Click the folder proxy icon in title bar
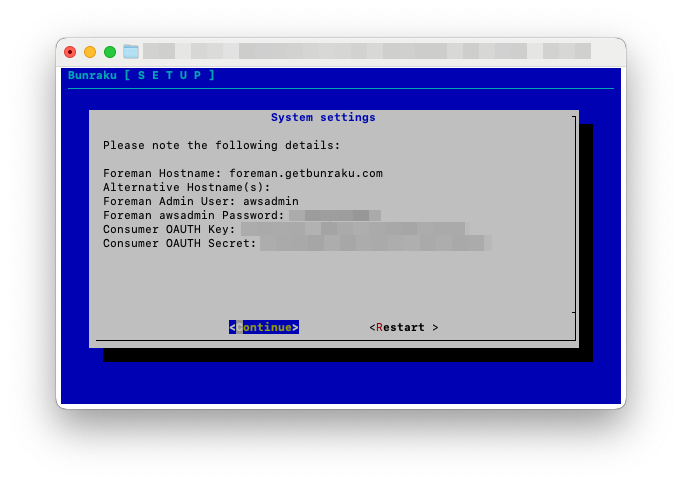Screen dimensions: 682x483 (x=131, y=51)
